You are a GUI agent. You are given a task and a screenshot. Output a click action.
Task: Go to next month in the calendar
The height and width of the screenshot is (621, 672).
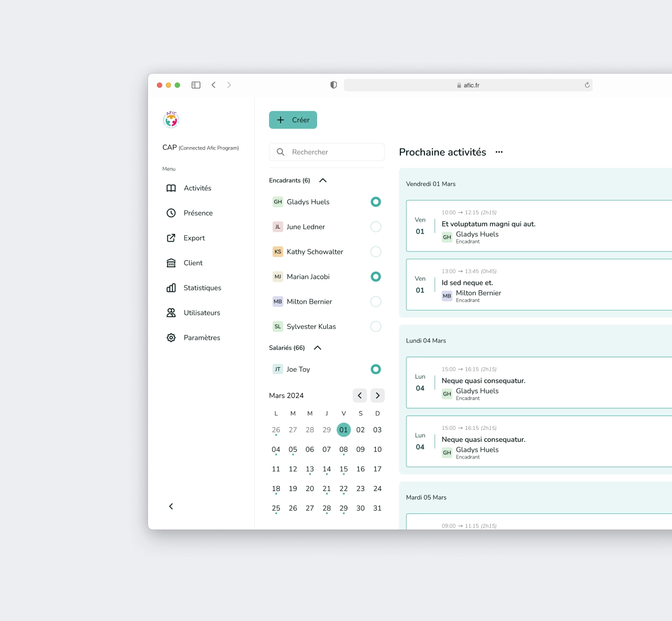pos(377,395)
